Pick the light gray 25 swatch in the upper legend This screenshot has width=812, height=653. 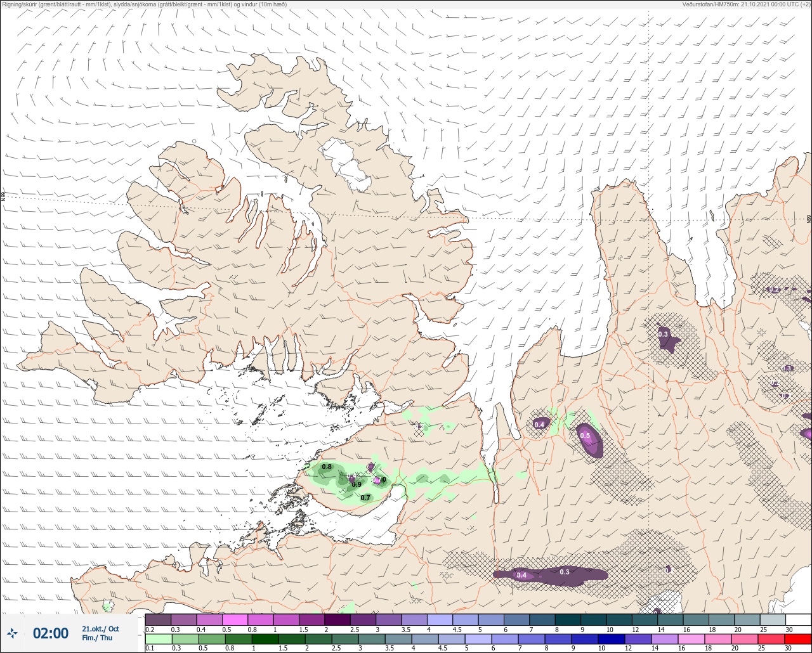coord(773,619)
